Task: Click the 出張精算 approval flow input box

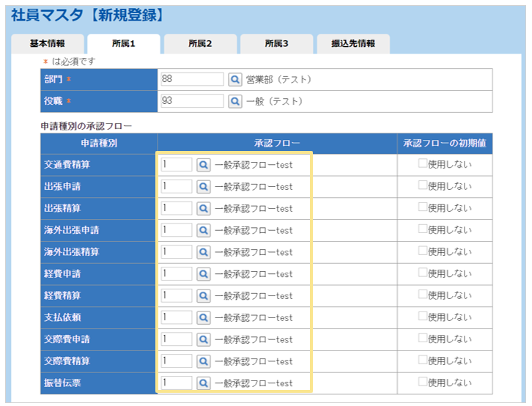Action: [177, 208]
